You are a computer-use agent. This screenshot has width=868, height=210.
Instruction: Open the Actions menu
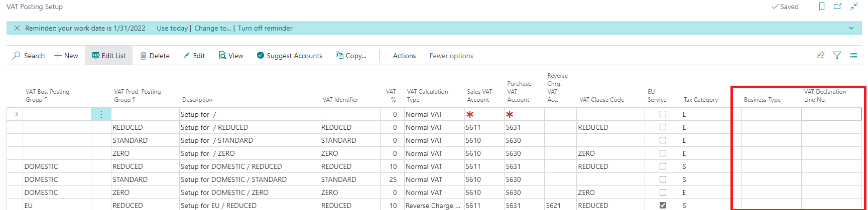click(404, 56)
